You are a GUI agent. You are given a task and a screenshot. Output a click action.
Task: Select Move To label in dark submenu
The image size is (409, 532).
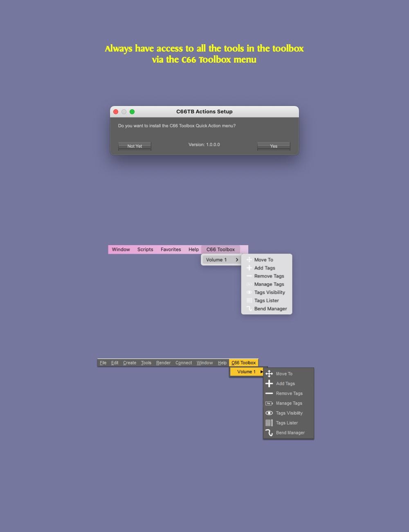(284, 374)
